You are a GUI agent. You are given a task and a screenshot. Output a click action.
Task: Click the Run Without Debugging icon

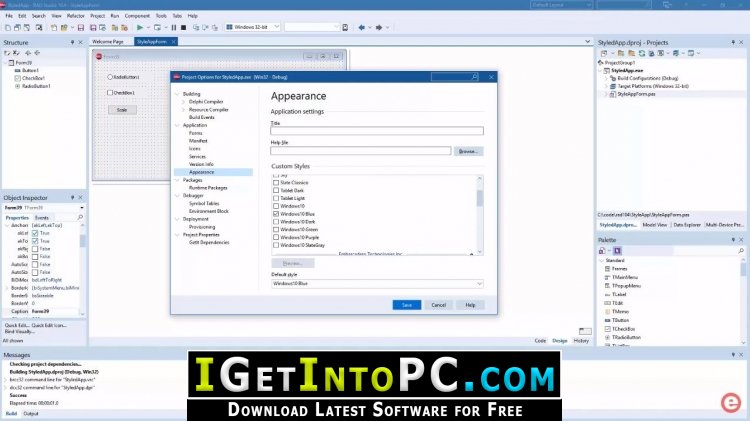[x=157, y=28]
